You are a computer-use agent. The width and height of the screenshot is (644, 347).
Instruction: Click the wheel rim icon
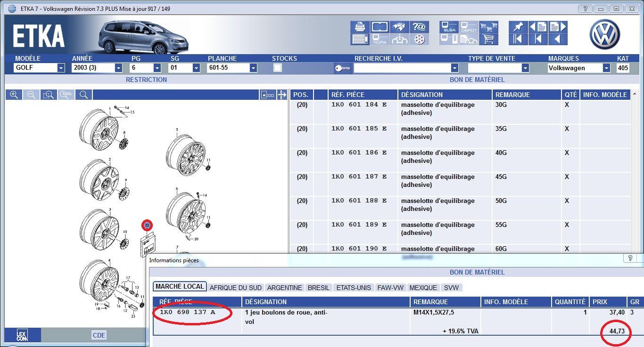click(x=419, y=39)
